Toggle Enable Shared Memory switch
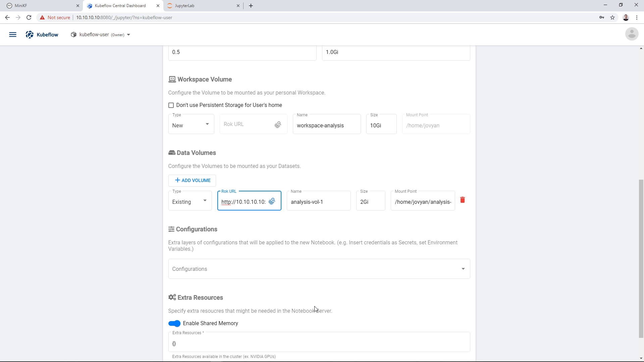Image resolution: width=644 pixels, height=362 pixels. click(x=174, y=323)
